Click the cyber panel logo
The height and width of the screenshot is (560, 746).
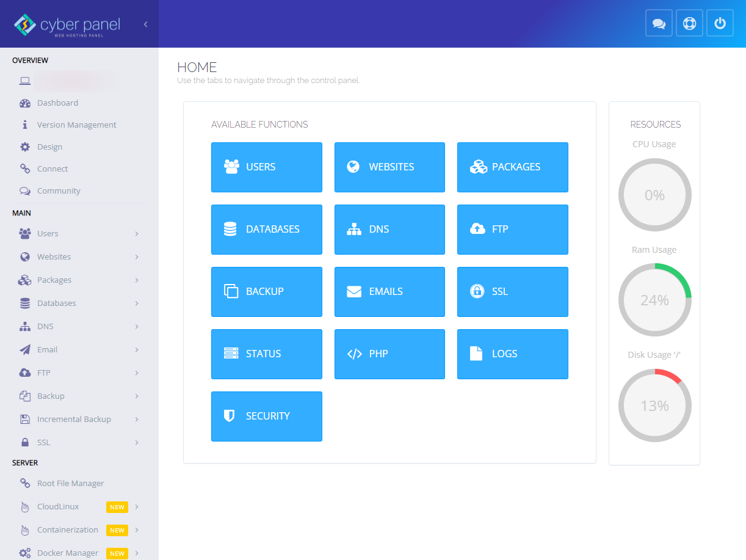67,25
